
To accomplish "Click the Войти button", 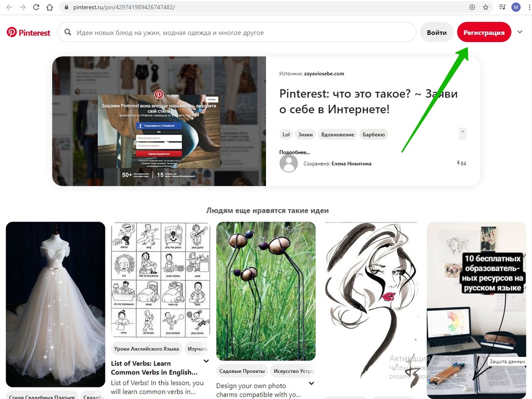I will coord(437,32).
